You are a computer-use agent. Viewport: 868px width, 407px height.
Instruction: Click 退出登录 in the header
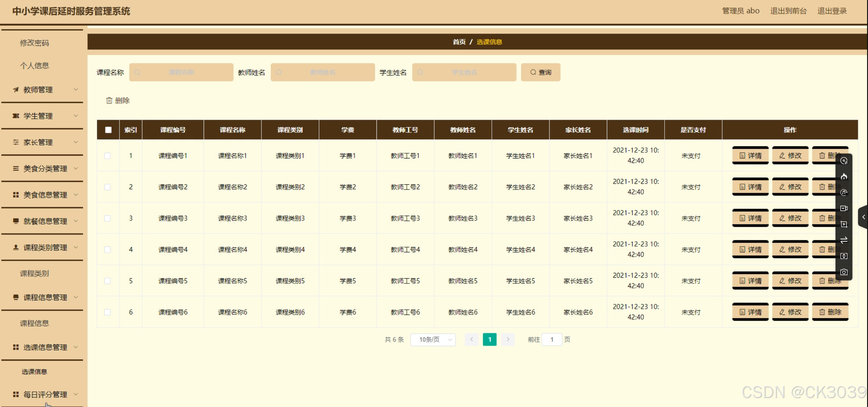(x=832, y=11)
